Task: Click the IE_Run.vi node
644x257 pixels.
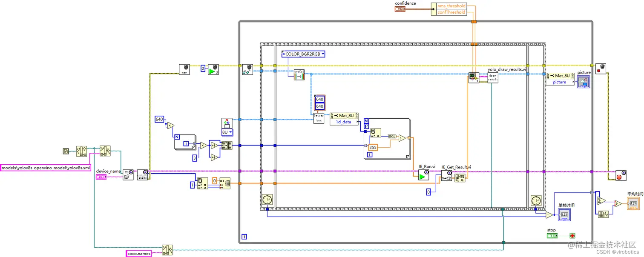Action: pos(424,175)
